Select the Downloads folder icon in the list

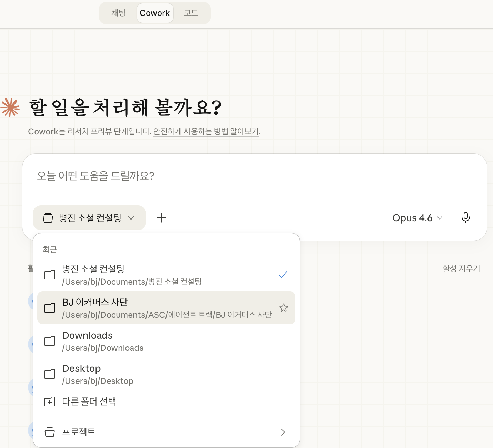pyautogui.click(x=50, y=341)
